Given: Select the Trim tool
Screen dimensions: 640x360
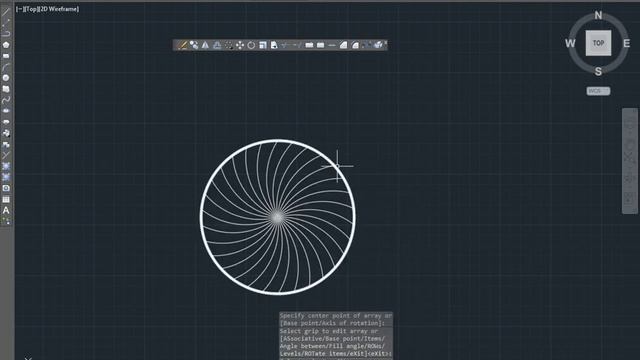Looking at the screenshot, I should click(x=285, y=45).
